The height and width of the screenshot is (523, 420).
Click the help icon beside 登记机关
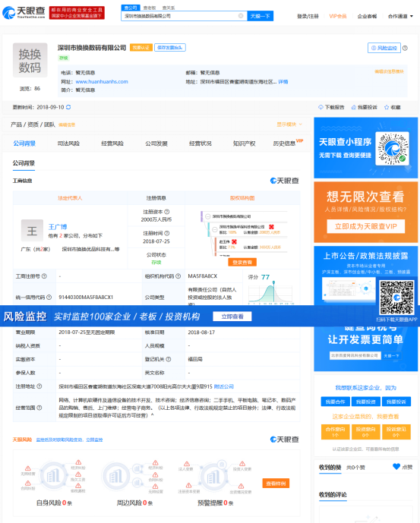[169, 359]
